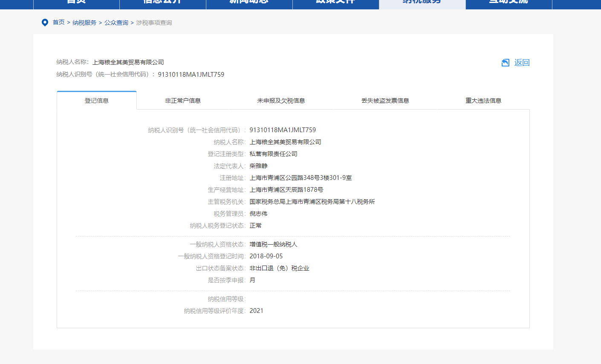Open 首页 in the top navigation bar
Screen dimensions: 601x364
point(76,3)
